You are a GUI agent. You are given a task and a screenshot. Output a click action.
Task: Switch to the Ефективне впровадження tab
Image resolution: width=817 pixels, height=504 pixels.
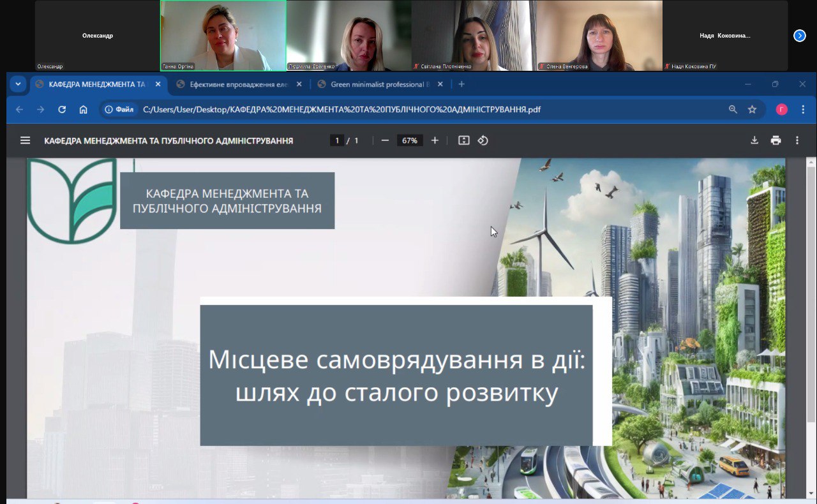tap(240, 84)
